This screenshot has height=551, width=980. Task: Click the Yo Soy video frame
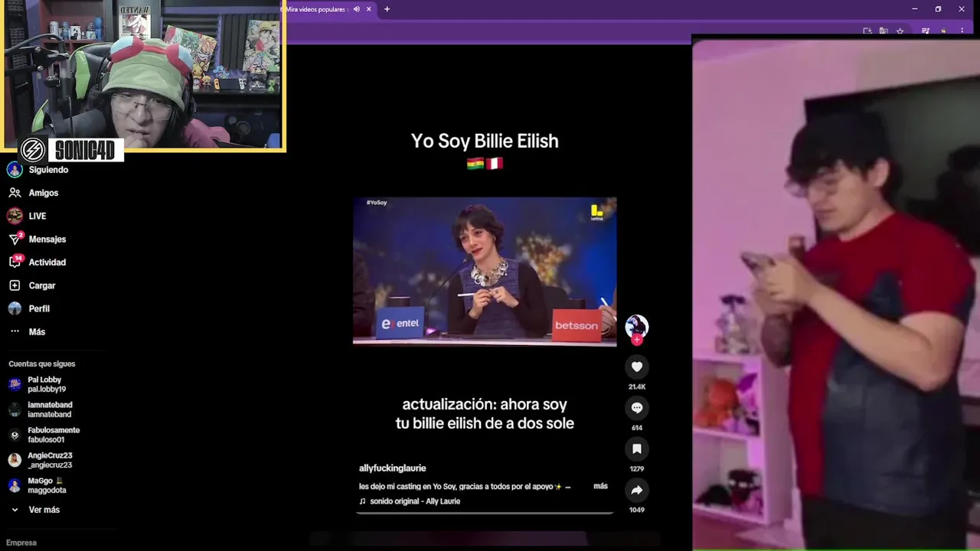[x=485, y=272]
